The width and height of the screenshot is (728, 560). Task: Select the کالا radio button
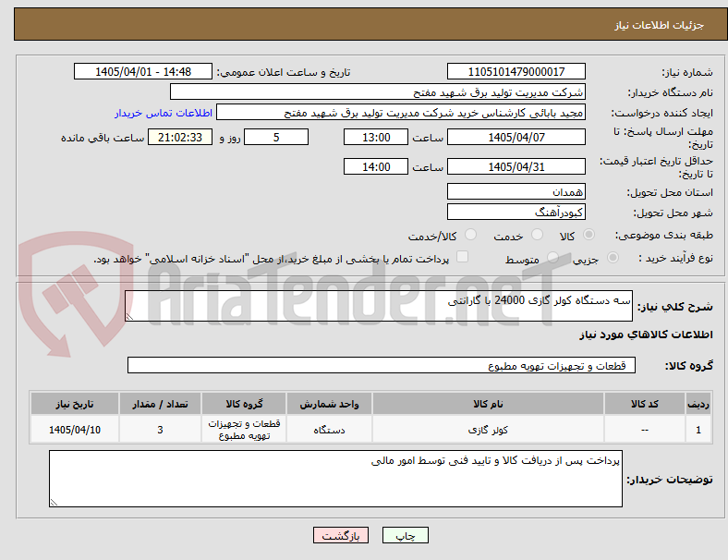click(588, 235)
